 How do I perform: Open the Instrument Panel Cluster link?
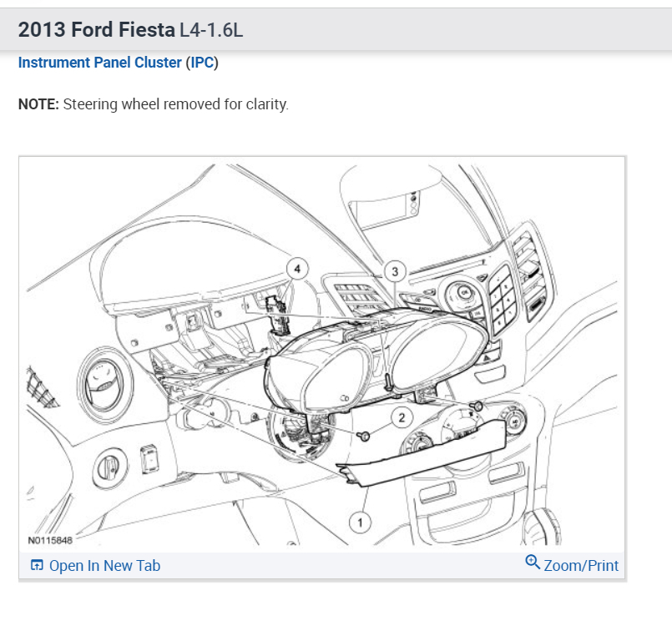point(99,63)
